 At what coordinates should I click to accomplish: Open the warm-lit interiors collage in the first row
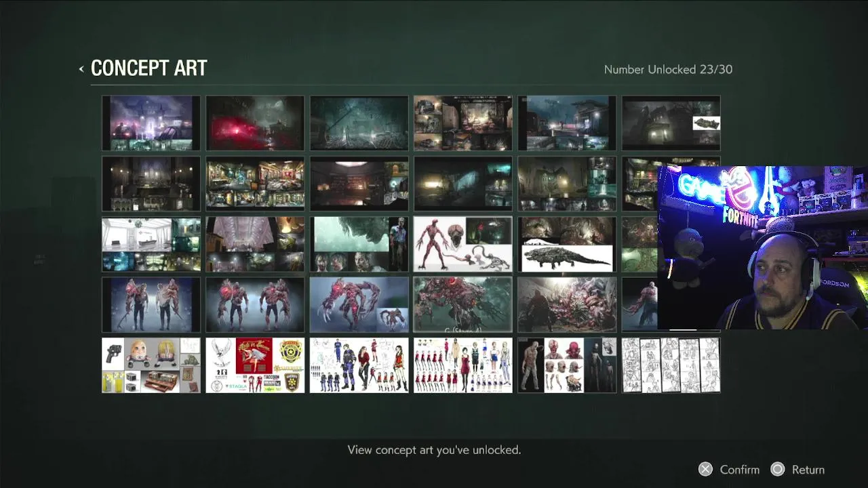[x=463, y=123]
